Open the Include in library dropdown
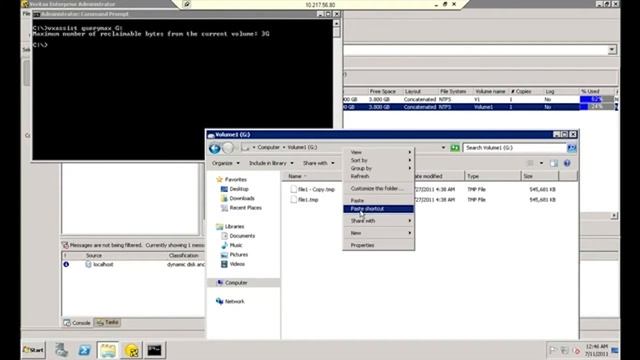This screenshot has height=360, width=640. click(271, 163)
